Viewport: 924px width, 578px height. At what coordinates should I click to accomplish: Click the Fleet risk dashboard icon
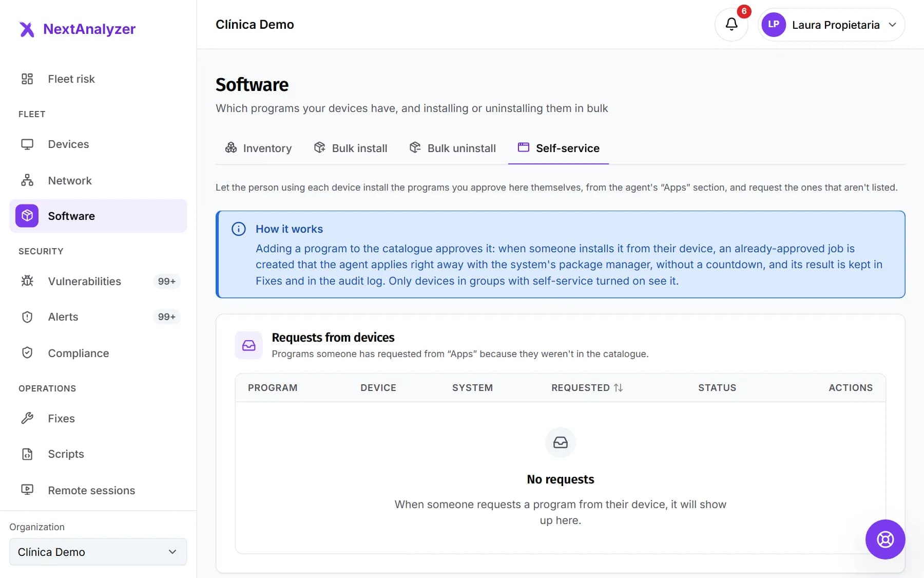(27, 79)
